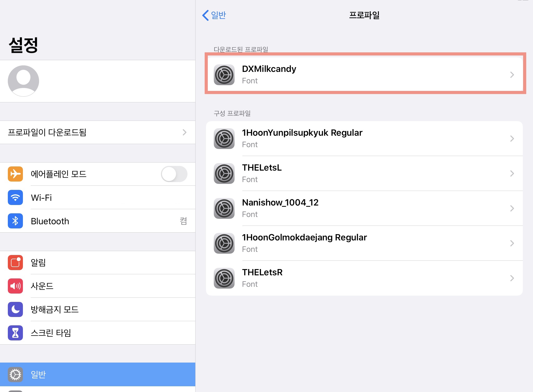Tap the 방해금지 모드 moon icon

pos(15,309)
